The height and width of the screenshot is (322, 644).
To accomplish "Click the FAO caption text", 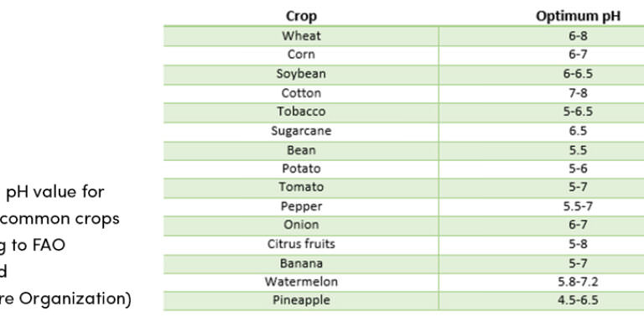I will click(x=46, y=245).
